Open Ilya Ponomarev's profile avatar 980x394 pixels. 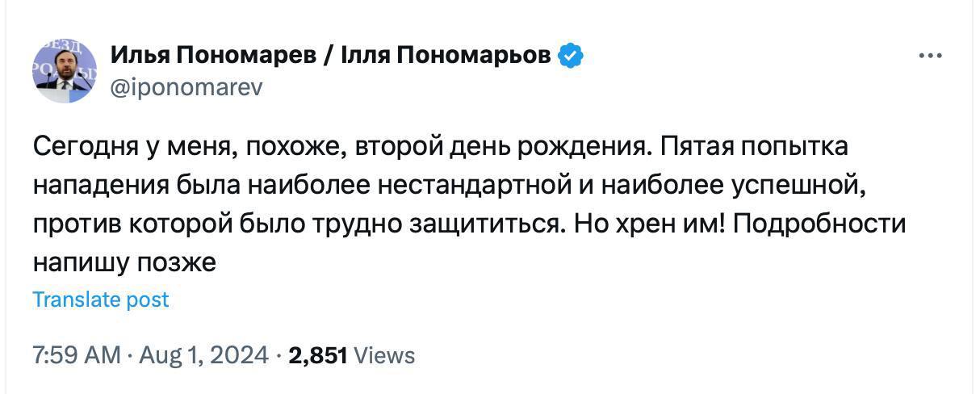tap(65, 71)
